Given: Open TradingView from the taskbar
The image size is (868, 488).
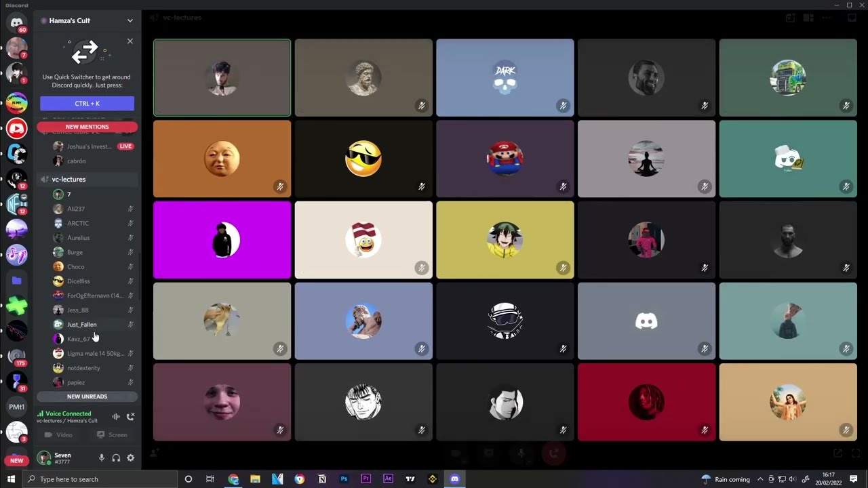Looking at the screenshot, I should 410,479.
